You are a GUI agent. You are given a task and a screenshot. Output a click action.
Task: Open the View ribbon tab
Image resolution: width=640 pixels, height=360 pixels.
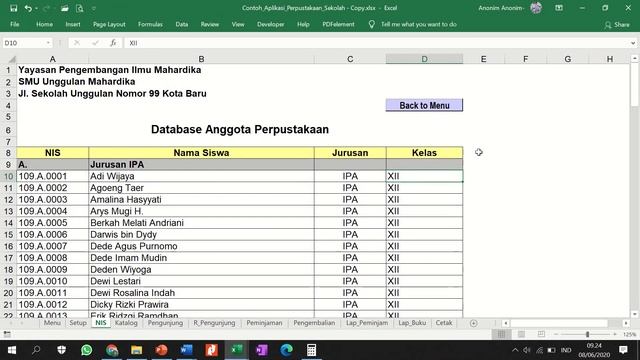pyautogui.click(x=238, y=24)
